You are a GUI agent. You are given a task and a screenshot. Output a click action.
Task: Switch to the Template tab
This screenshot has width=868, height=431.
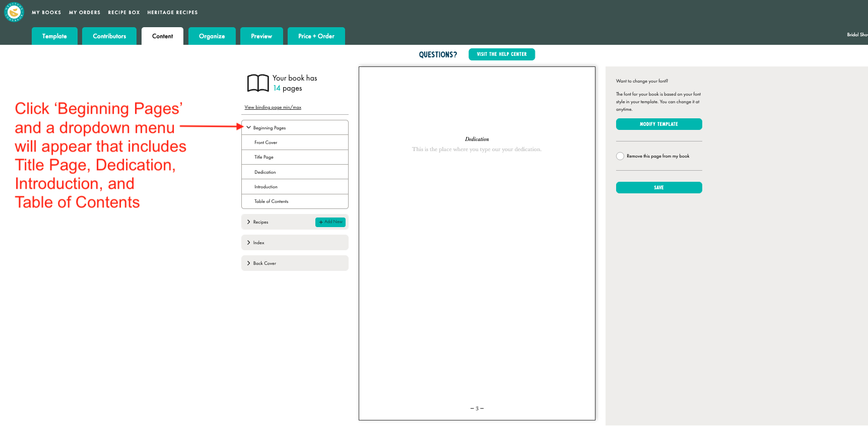click(x=54, y=36)
